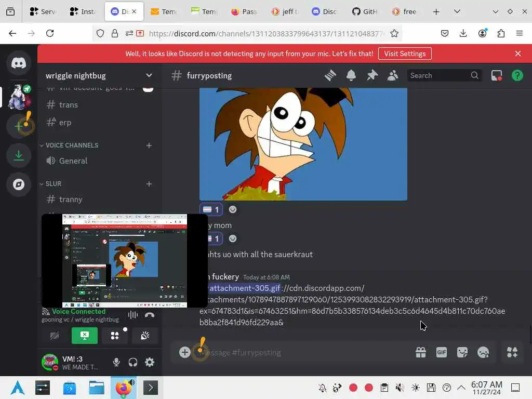Screen dimensions: 532x399
Task: Switch to the free browser tab
Action: pos(404,11)
